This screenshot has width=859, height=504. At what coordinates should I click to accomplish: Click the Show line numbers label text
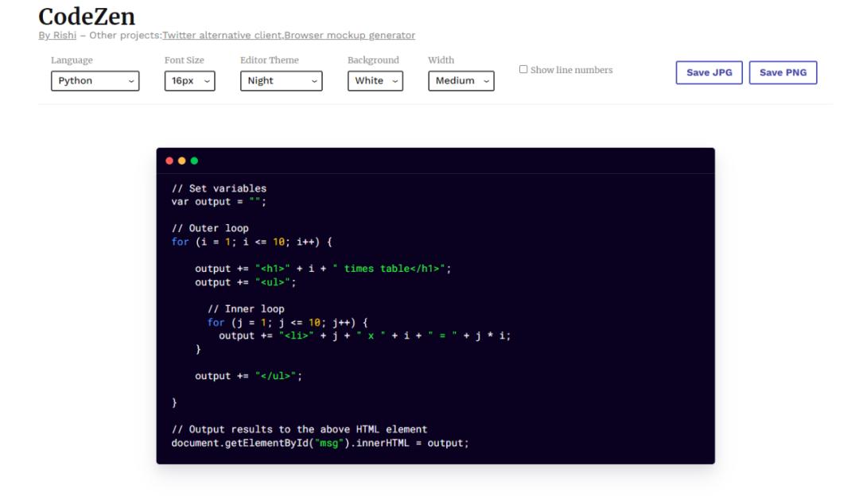coord(571,70)
